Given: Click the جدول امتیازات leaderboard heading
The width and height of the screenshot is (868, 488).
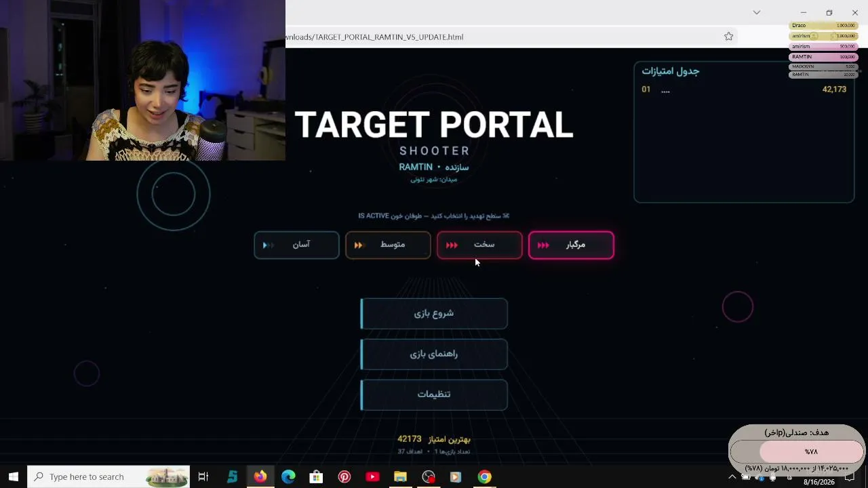Looking at the screenshot, I should pyautogui.click(x=670, y=71).
